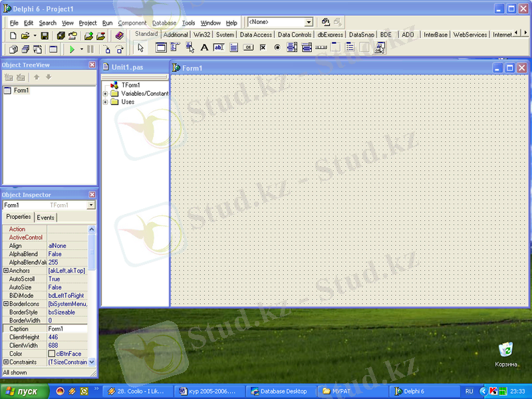Screen dimensions: 532x399
Task: Select the Label component on the palette
Action: 203,47
